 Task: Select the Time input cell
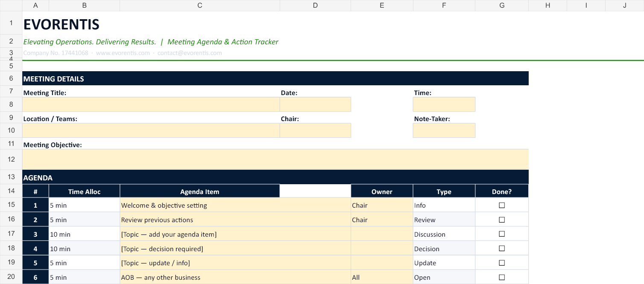444,104
